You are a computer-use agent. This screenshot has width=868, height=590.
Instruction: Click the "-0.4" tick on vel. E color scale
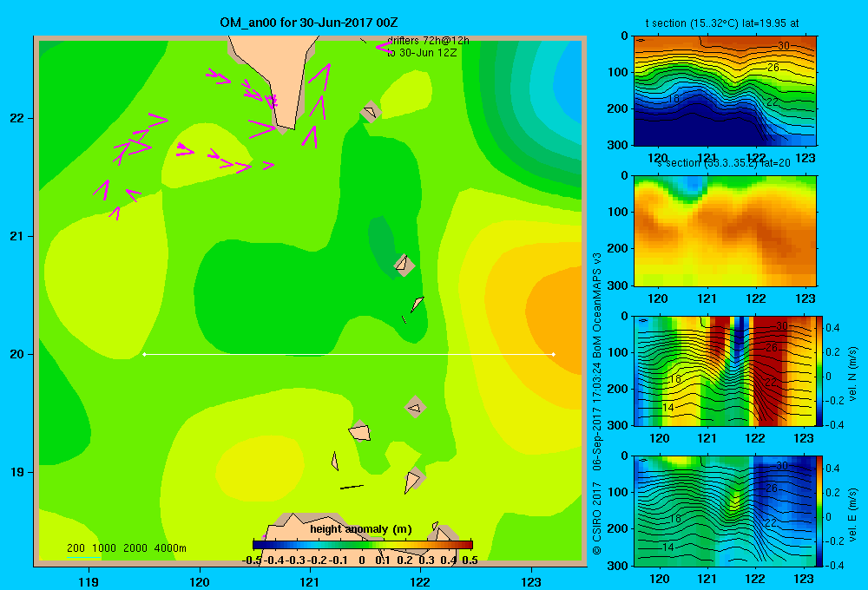834,565
